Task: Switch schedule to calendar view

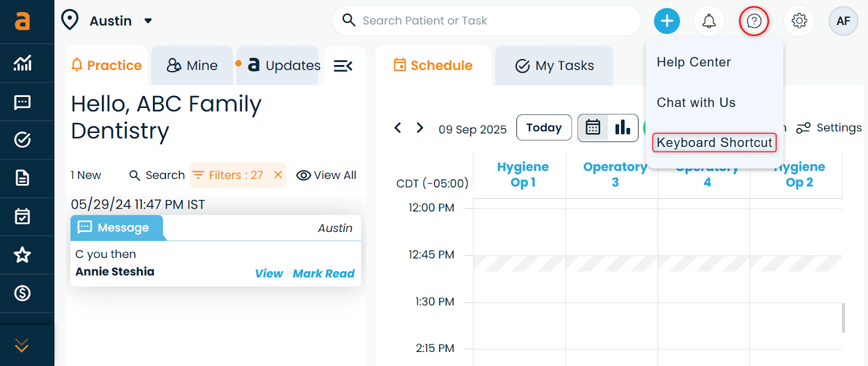Action: coord(593,127)
